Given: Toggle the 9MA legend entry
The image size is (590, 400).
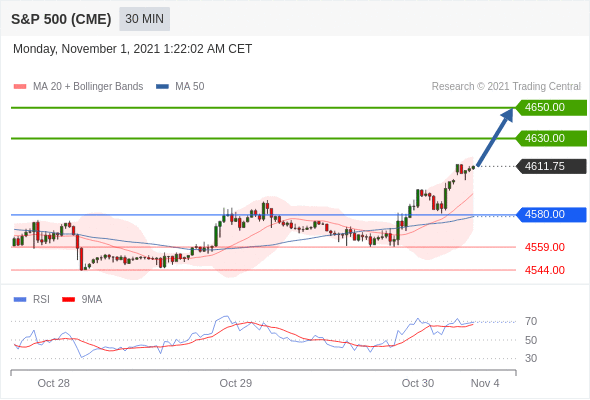Looking at the screenshot, I should [82, 300].
